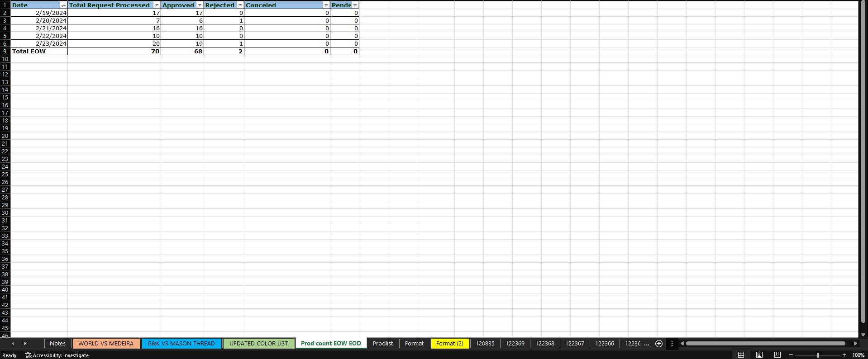Open the yellow Format (2) sheet tab
Viewport: 868px width, 359px height.
tap(450, 344)
